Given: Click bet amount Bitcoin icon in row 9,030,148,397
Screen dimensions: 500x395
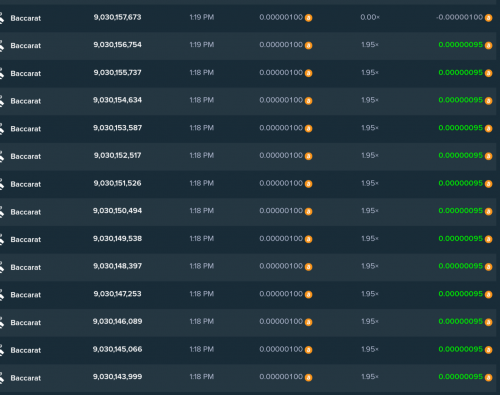Looking at the screenshot, I should 309,267.
